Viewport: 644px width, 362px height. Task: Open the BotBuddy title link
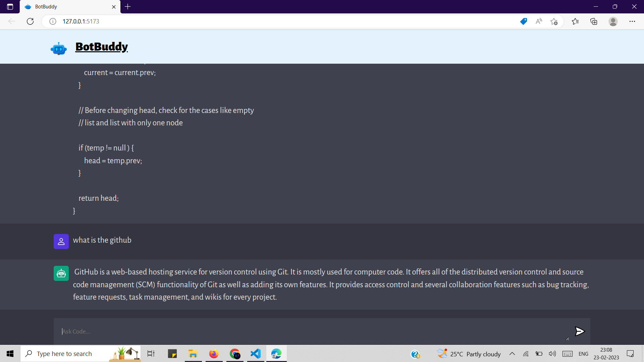[101, 47]
